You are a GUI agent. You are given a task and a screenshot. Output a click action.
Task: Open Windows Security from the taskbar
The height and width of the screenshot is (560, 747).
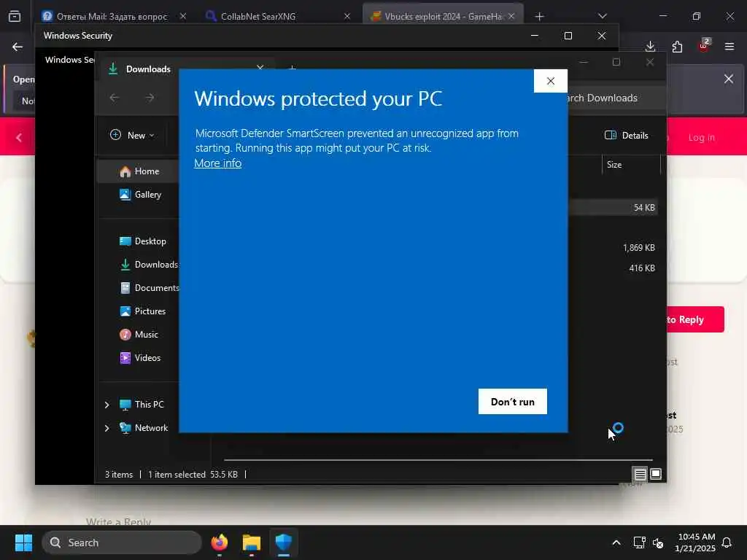(x=284, y=542)
